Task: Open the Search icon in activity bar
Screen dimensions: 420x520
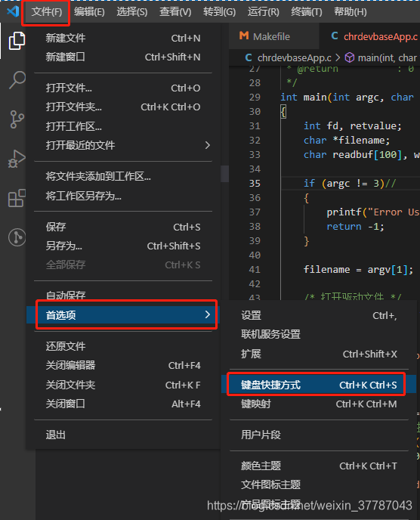Action: (x=17, y=79)
